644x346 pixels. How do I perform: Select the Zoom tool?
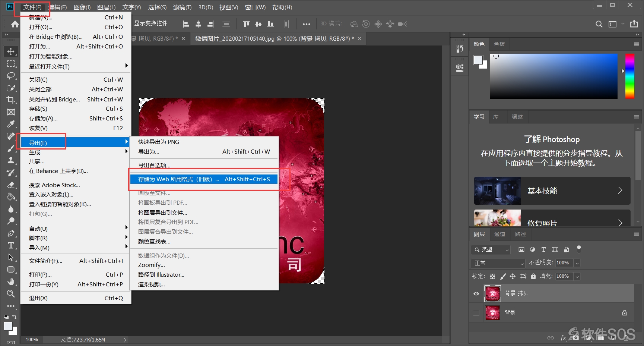click(11, 293)
